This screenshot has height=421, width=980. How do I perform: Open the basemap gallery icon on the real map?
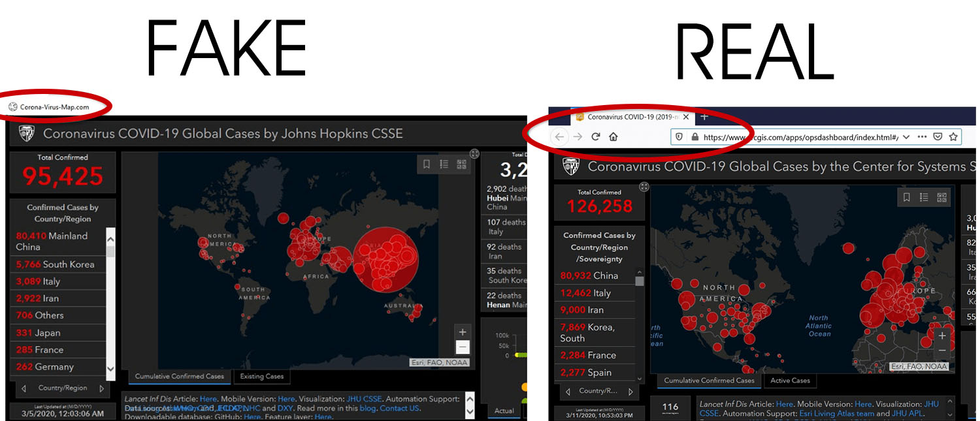coord(941,197)
